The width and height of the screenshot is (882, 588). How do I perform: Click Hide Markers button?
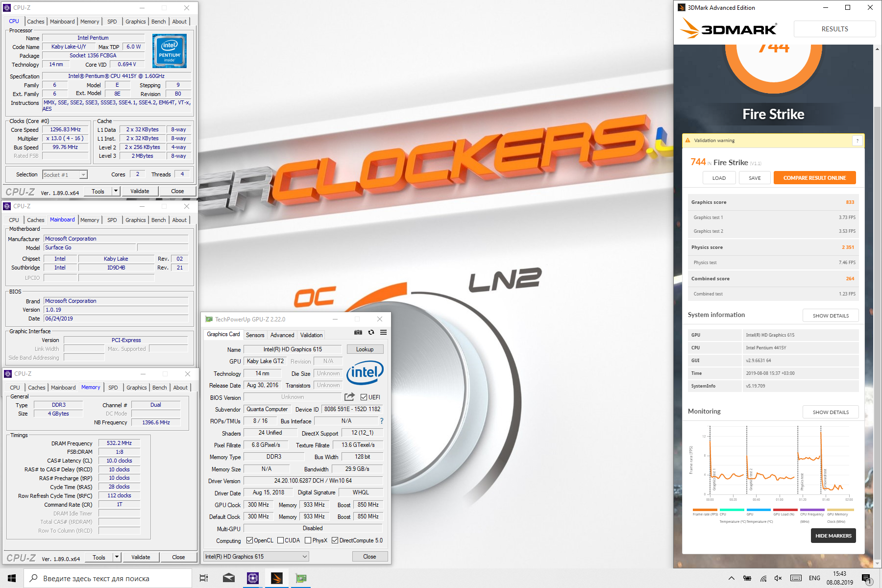coord(833,536)
